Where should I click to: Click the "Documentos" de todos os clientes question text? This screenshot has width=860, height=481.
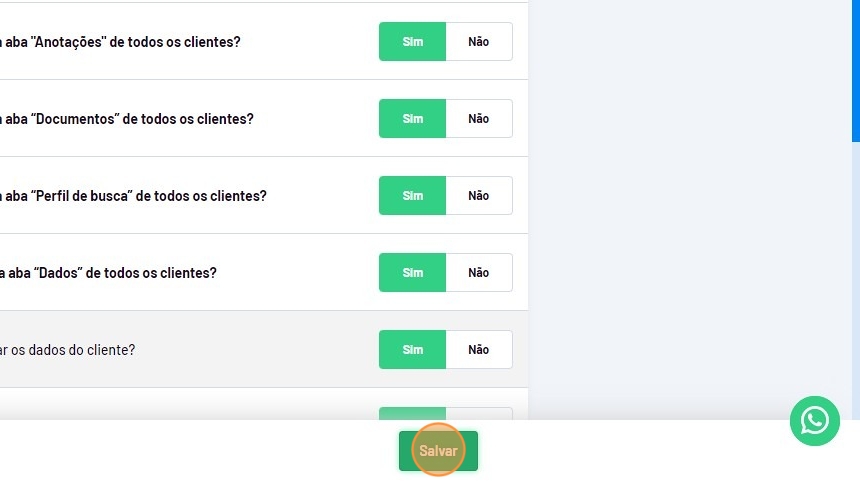point(128,119)
